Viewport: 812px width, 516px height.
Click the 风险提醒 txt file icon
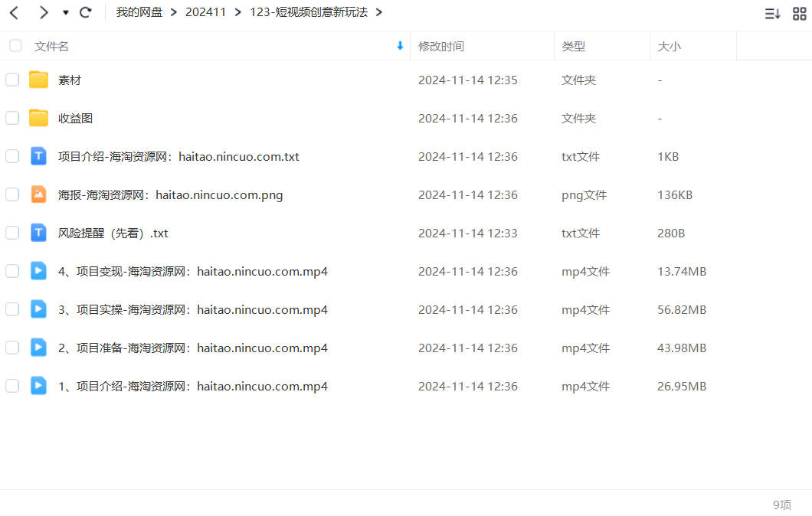(x=38, y=233)
